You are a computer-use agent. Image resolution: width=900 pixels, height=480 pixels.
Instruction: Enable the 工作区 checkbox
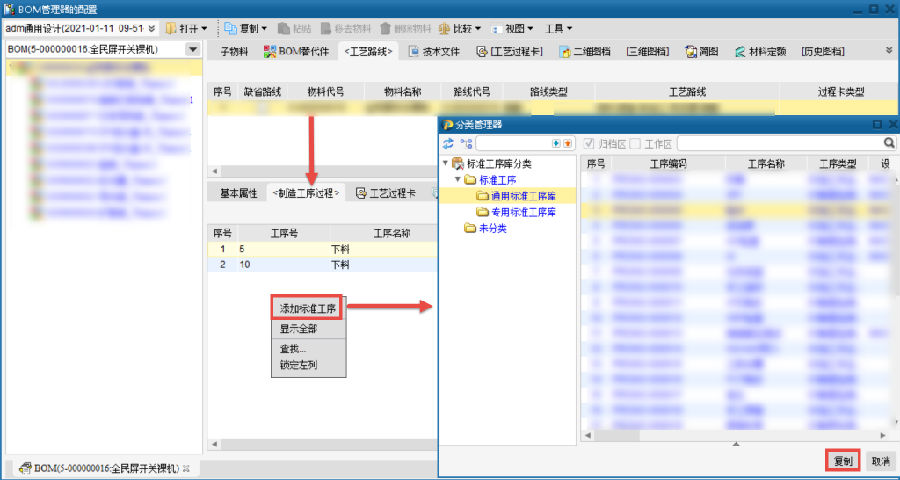coord(635,143)
